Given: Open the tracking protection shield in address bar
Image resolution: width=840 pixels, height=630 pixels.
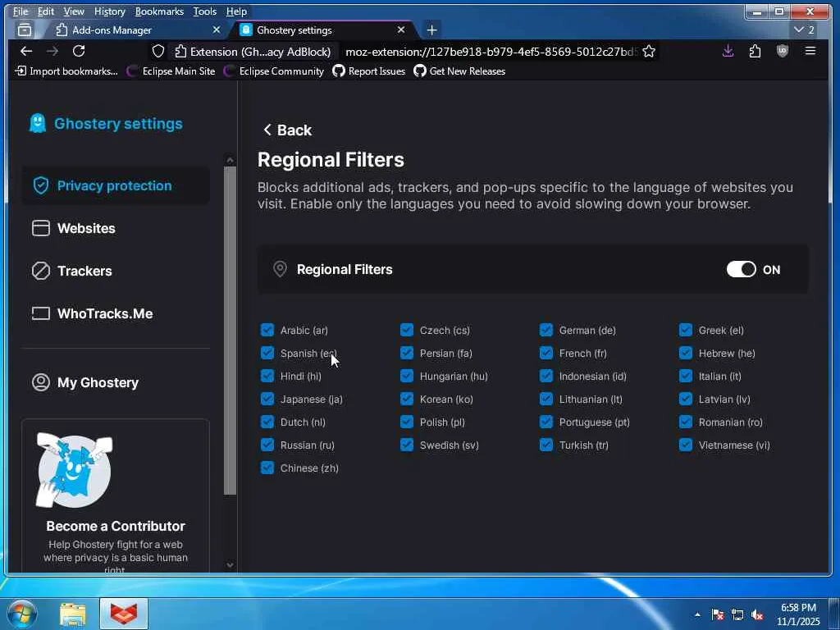Looking at the screenshot, I should point(158,52).
